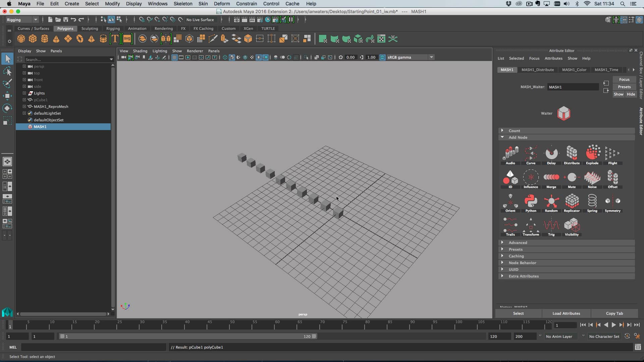The width and height of the screenshot is (644, 362).
Task: Expand the Count section for MASH1
Action: click(x=515, y=130)
